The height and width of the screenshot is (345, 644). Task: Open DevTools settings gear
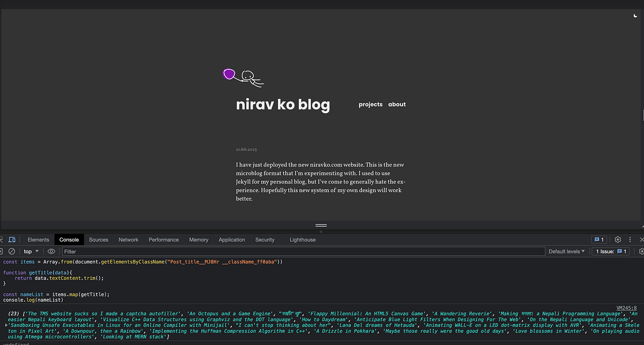(x=617, y=239)
